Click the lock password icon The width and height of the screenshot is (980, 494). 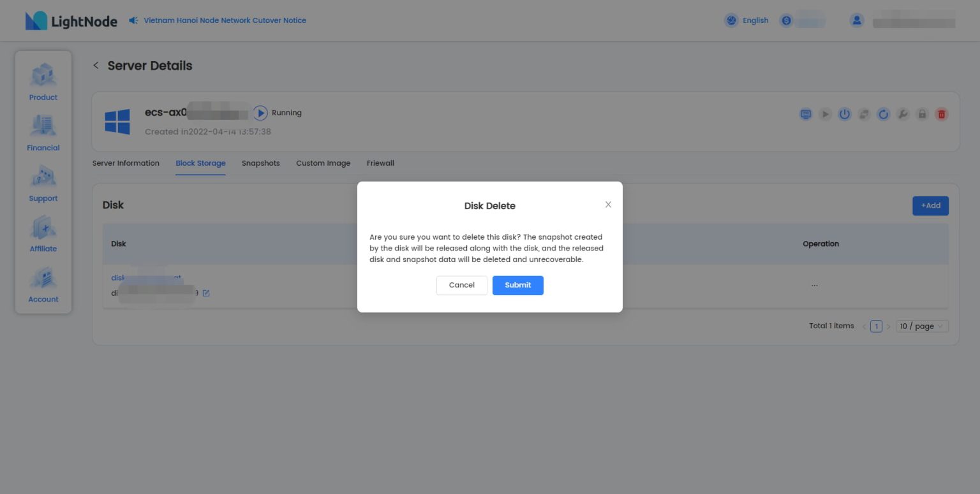(922, 114)
